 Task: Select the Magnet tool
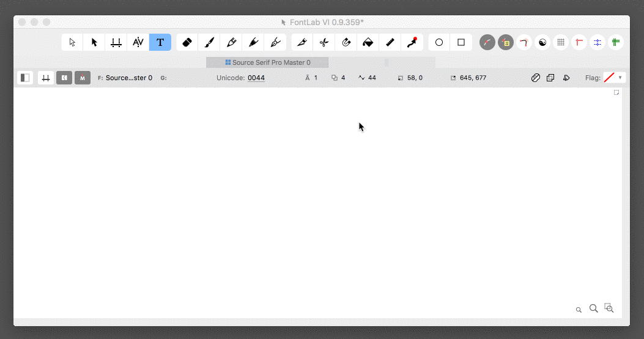[x=346, y=42]
